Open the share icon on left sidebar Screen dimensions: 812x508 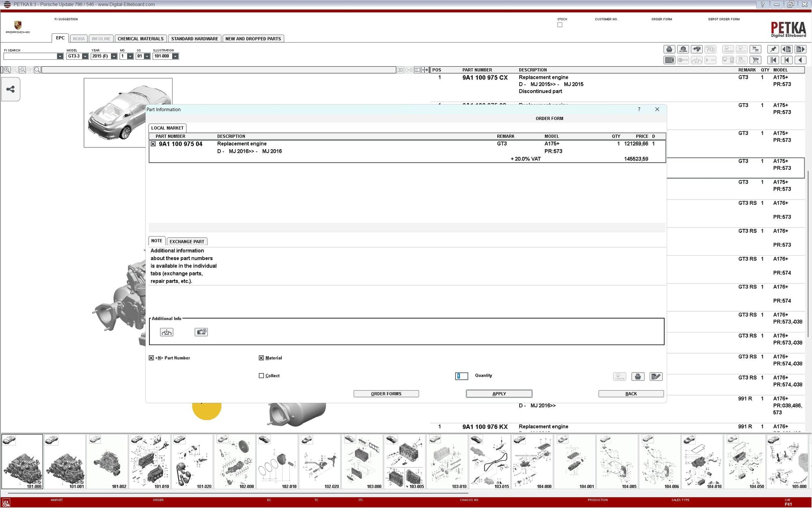coord(11,89)
